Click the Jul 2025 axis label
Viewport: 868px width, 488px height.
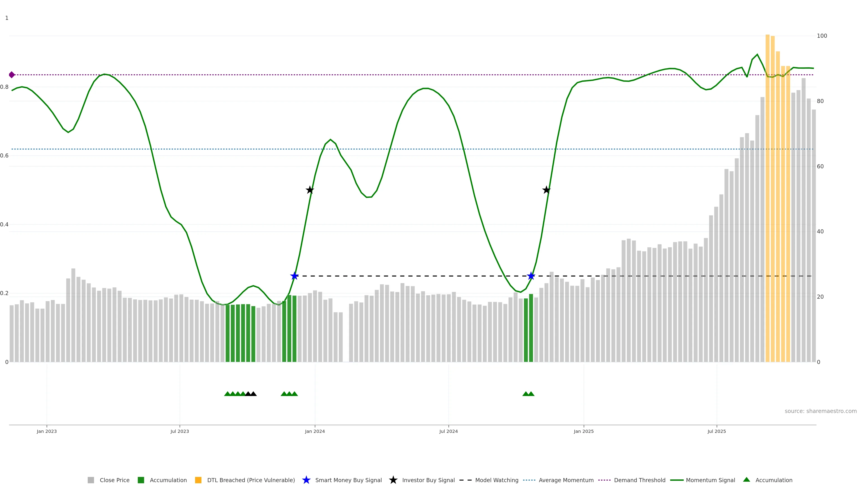tap(716, 431)
